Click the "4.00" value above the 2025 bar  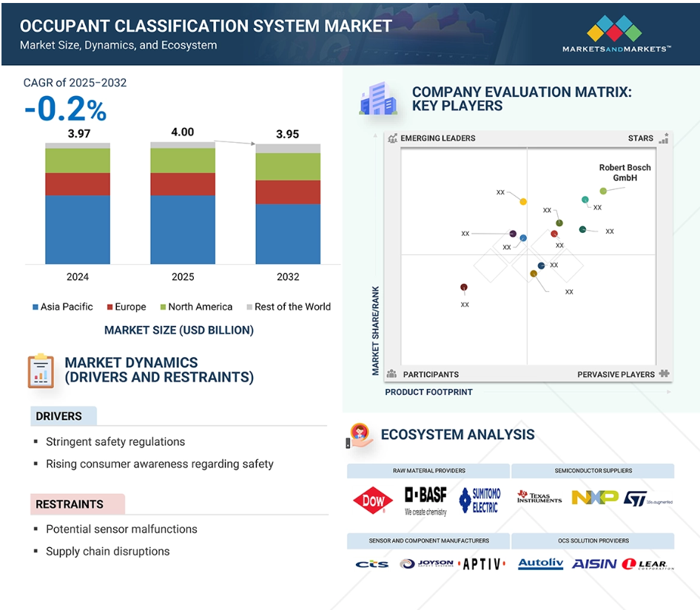click(183, 132)
